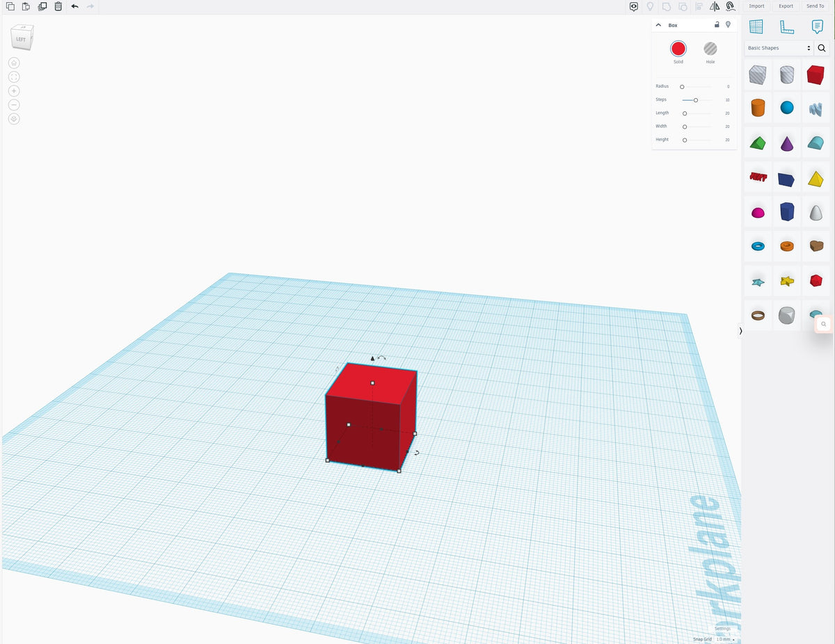Select the Solid option in the Box panel
The image size is (835, 644).
(x=678, y=49)
